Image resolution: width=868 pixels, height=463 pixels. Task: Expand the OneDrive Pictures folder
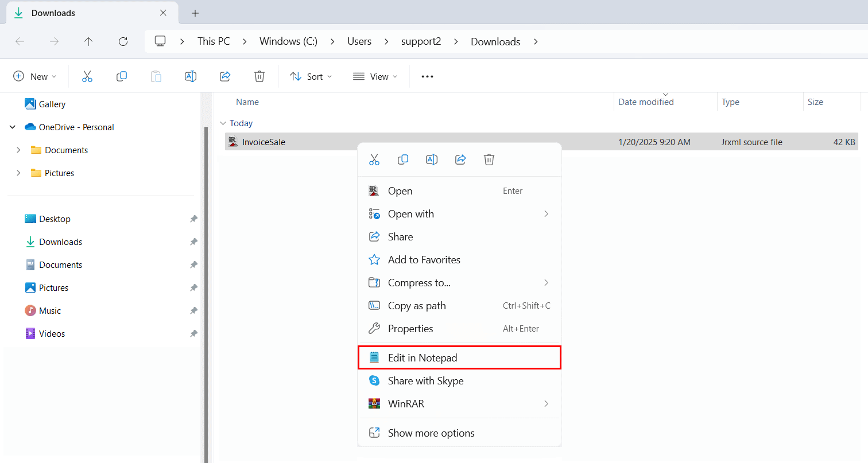[18, 173]
